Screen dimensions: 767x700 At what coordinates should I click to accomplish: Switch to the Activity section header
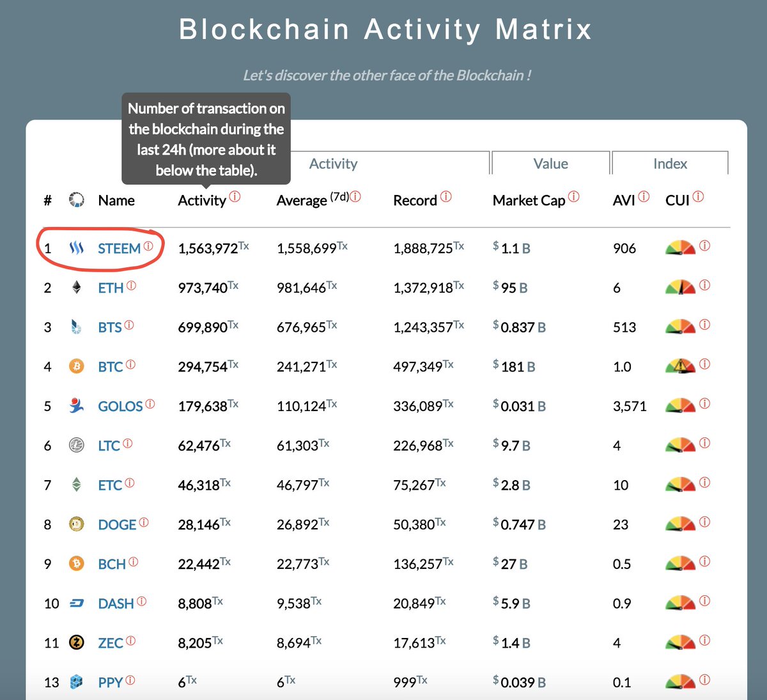tap(334, 164)
